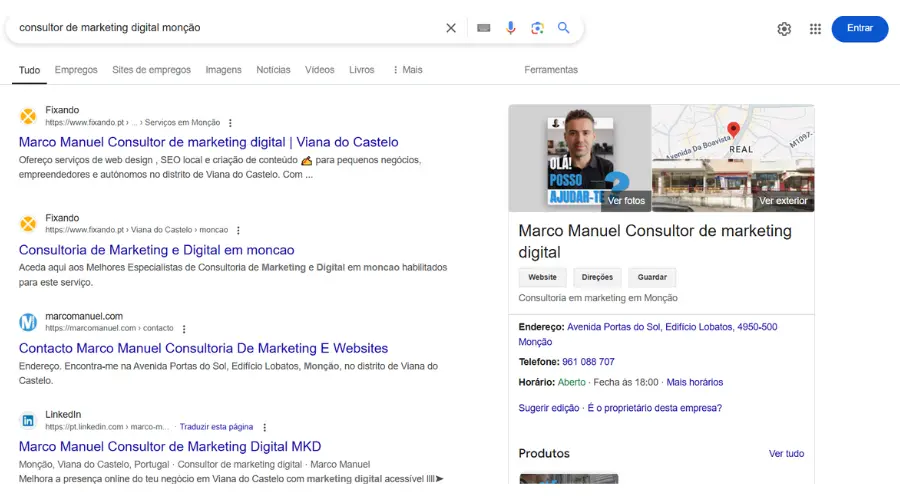The image size is (900, 500).
Task: Click the Fixando favicon of the moncao result
Action: click(28, 223)
